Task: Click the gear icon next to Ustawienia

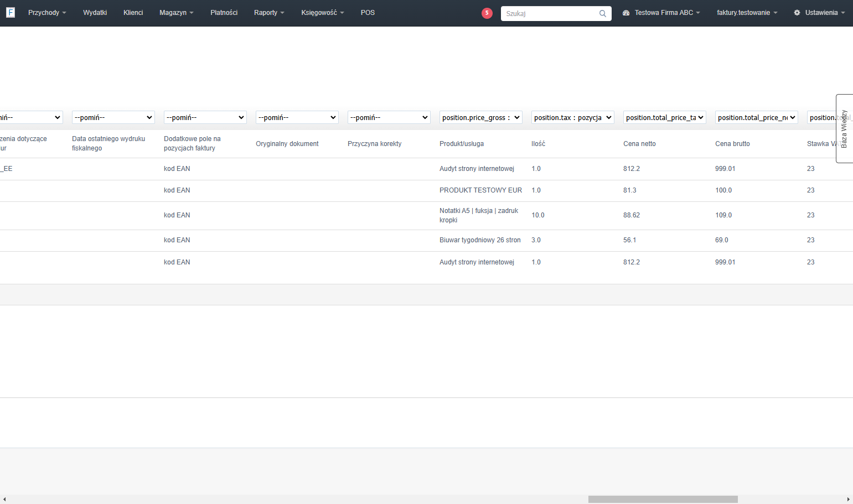Action: click(797, 13)
